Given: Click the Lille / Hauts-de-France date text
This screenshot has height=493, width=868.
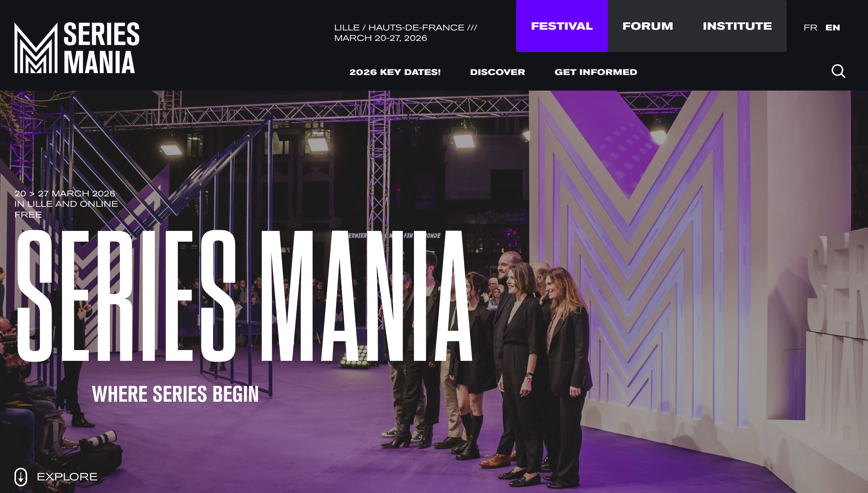Looking at the screenshot, I should pyautogui.click(x=405, y=33).
